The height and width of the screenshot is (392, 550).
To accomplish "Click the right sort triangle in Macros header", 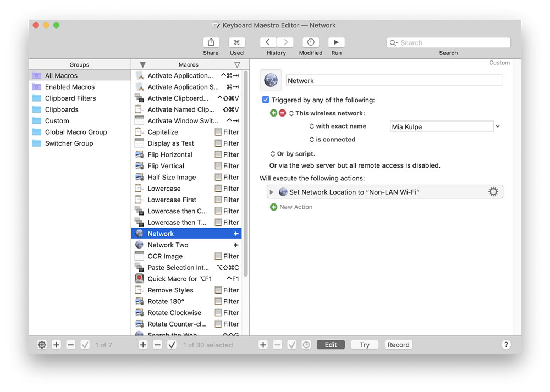I will tap(237, 65).
